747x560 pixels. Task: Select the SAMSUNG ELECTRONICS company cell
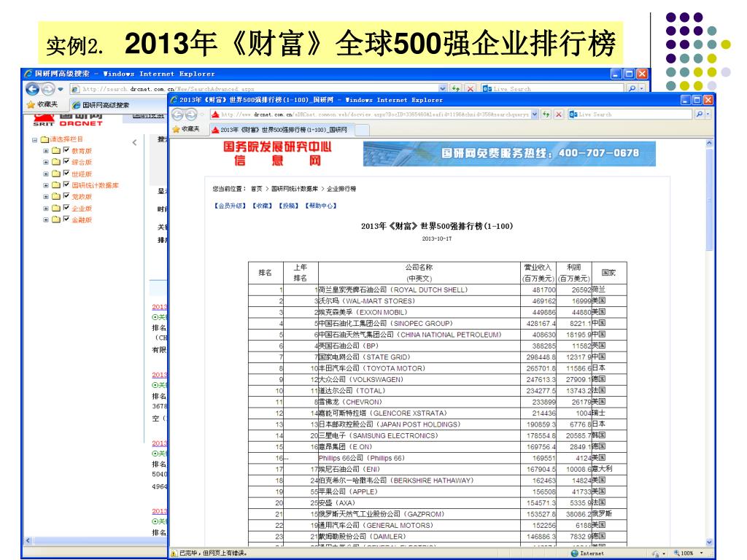coord(419,436)
